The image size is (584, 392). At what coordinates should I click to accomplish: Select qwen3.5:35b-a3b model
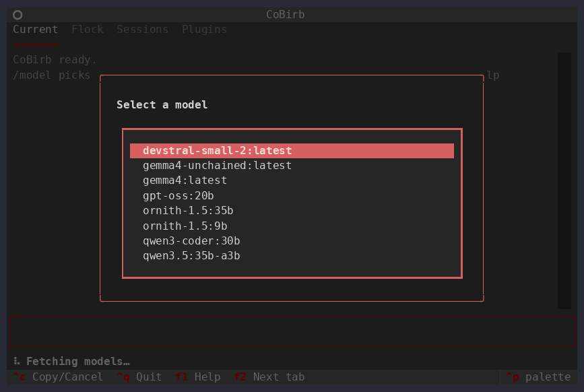click(x=292, y=256)
